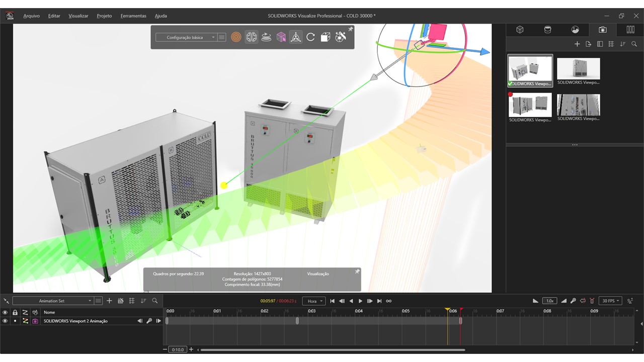Open the timeline sort options
Screen dimensions: 644x362
point(143,301)
